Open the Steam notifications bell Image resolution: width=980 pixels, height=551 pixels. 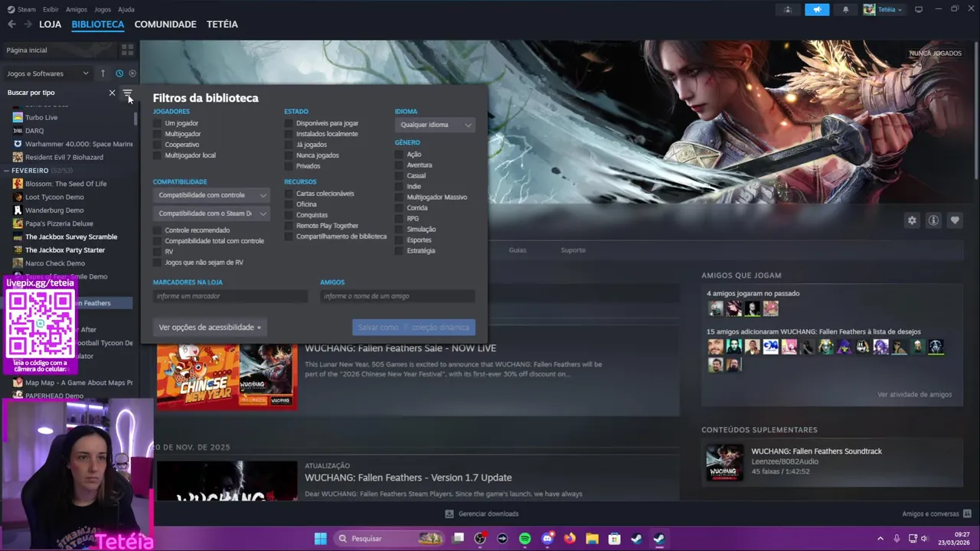[846, 9]
